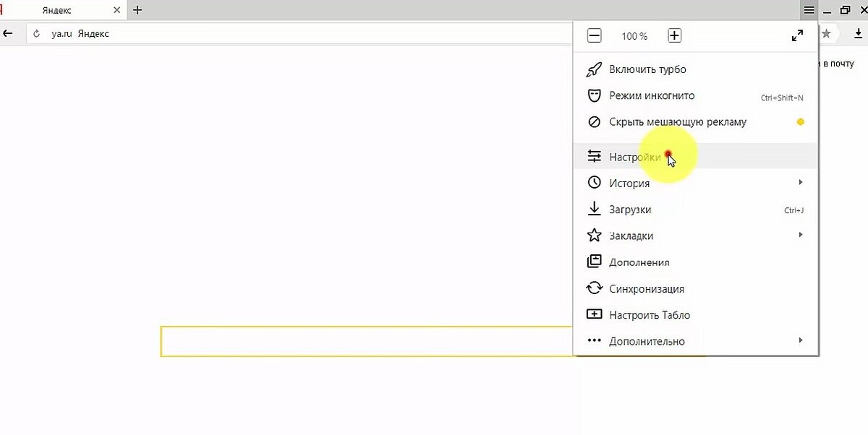
Task: Minimize the browser window
Action: tap(827, 12)
